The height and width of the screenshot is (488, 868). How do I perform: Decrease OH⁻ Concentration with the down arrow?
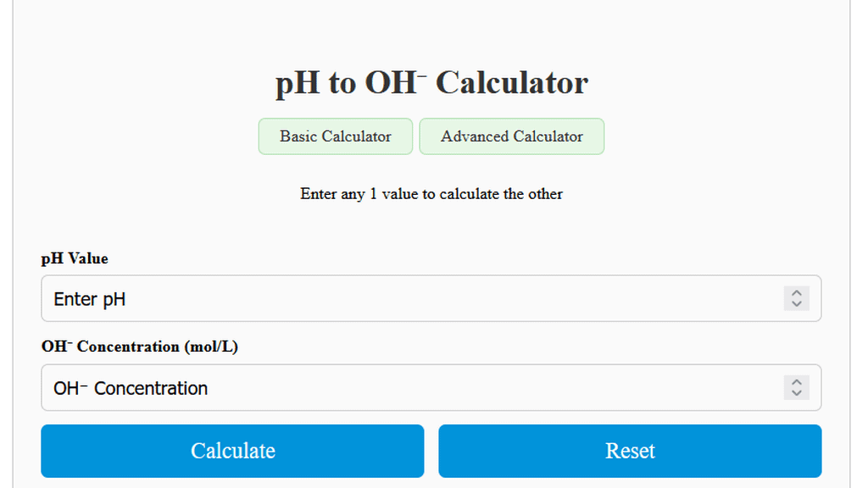point(796,392)
